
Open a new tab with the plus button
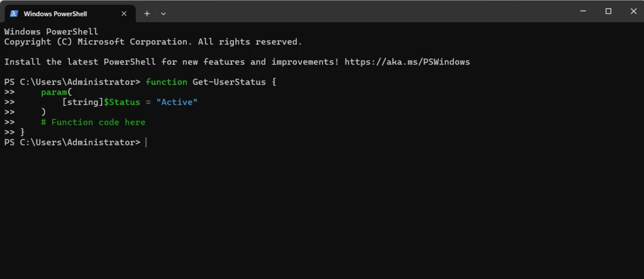click(x=147, y=13)
